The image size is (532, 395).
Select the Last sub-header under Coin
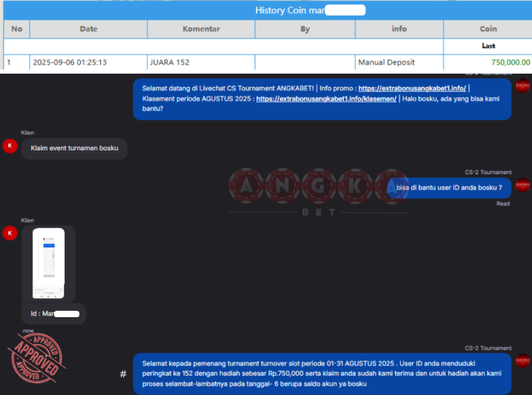point(488,46)
